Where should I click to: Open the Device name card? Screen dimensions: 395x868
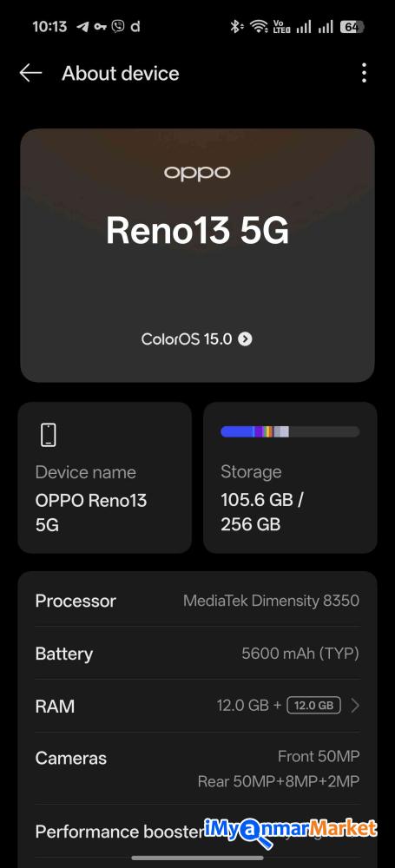105,477
